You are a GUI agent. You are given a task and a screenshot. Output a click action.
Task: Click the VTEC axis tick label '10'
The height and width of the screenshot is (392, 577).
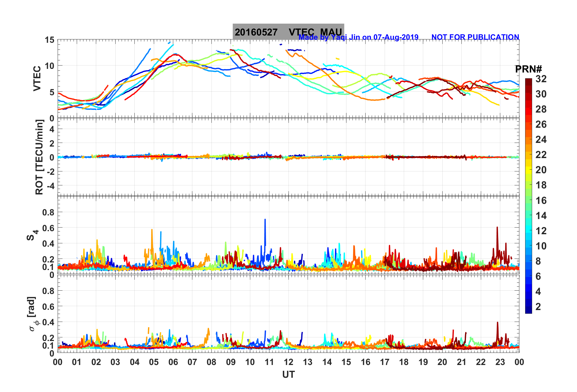tap(49, 66)
